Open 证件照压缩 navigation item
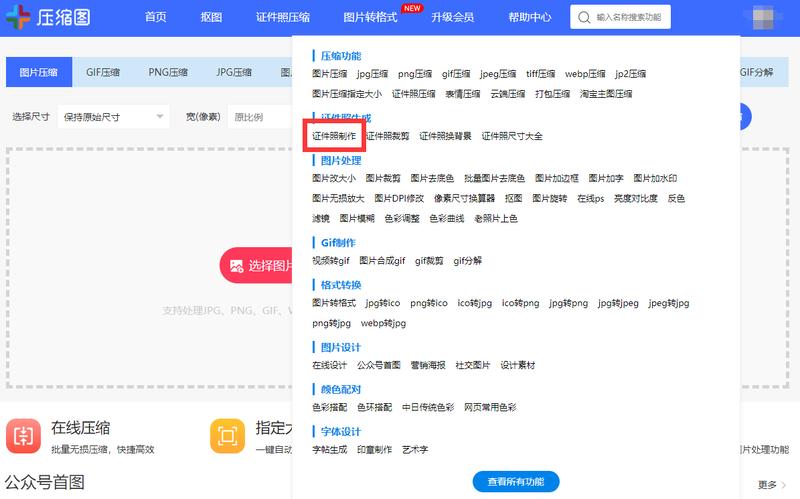800x499 pixels. pos(283,17)
